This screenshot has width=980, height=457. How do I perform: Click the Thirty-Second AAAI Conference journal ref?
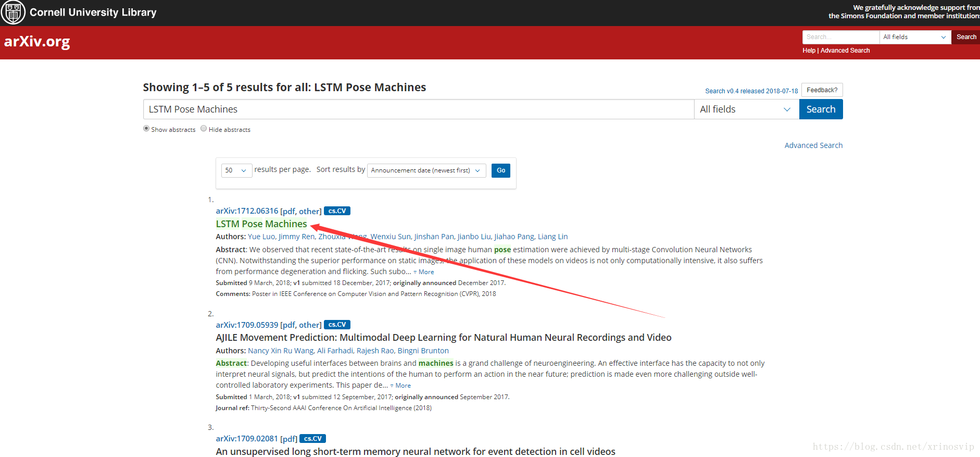pyautogui.click(x=341, y=408)
